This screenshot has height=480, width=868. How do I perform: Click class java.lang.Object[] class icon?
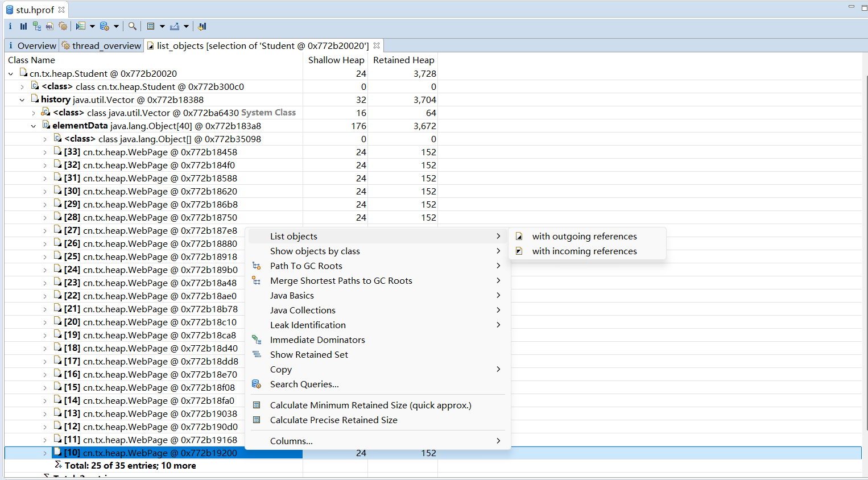pyautogui.click(x=57, y=138)
